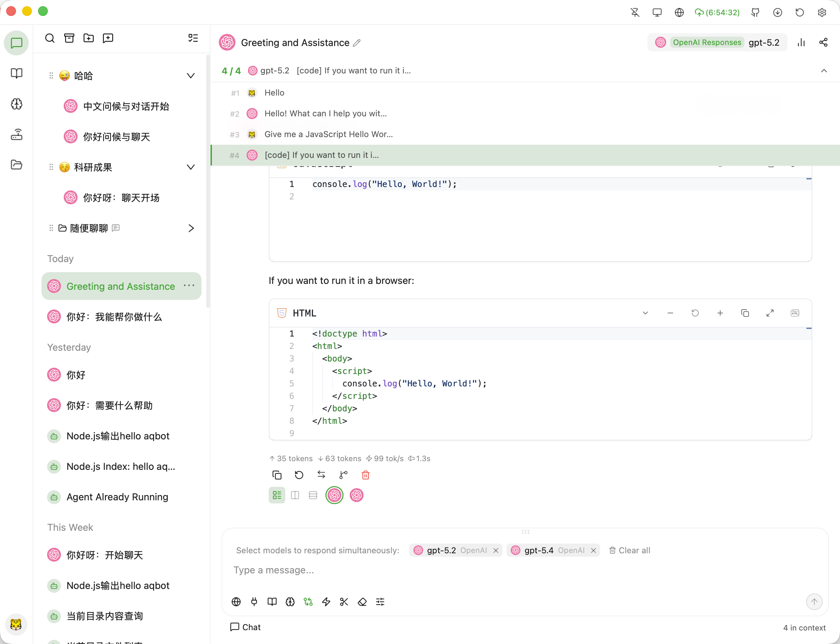This screenshot has height=644, width=840.
Task: Copy the HTML code block
Action: coord(745,313)
